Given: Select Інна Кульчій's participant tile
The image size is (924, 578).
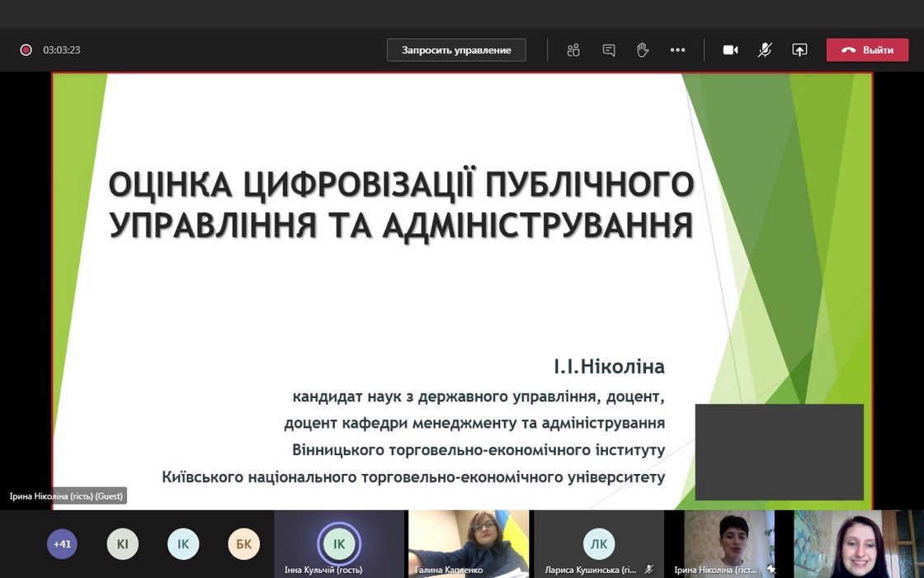Looking at the screenshot, I should coord(339,543).
